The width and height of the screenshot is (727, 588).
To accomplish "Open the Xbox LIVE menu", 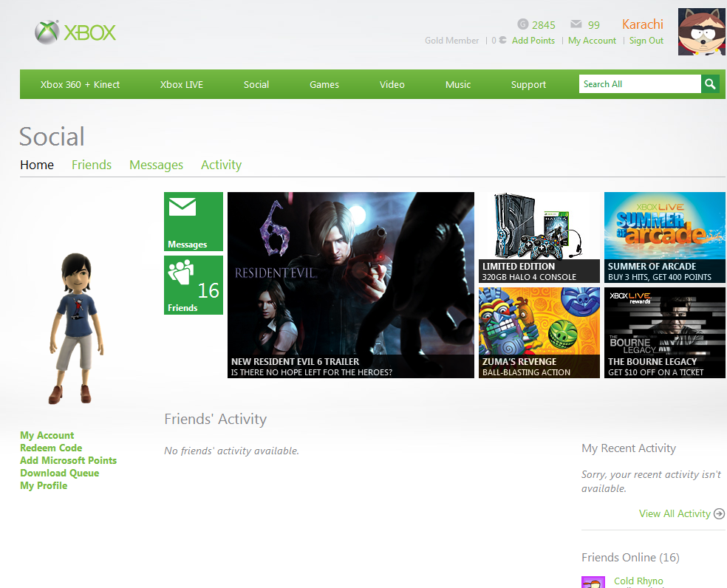I will 181,84.
